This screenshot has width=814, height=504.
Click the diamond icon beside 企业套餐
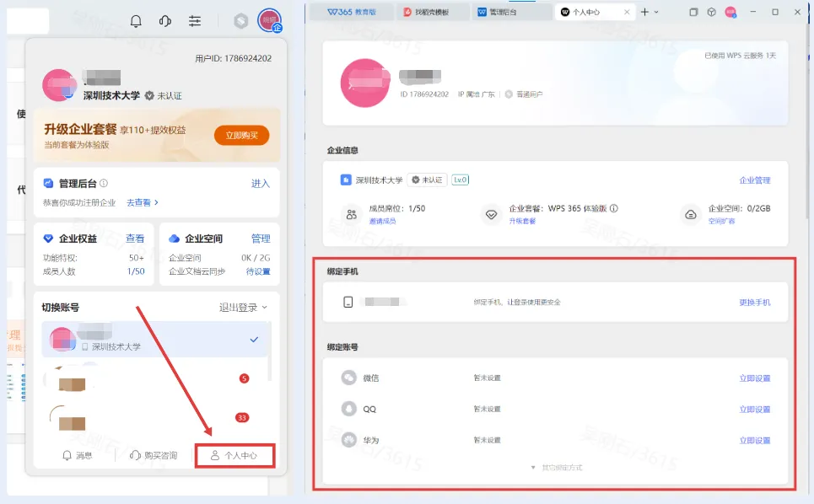click(491, 214)
